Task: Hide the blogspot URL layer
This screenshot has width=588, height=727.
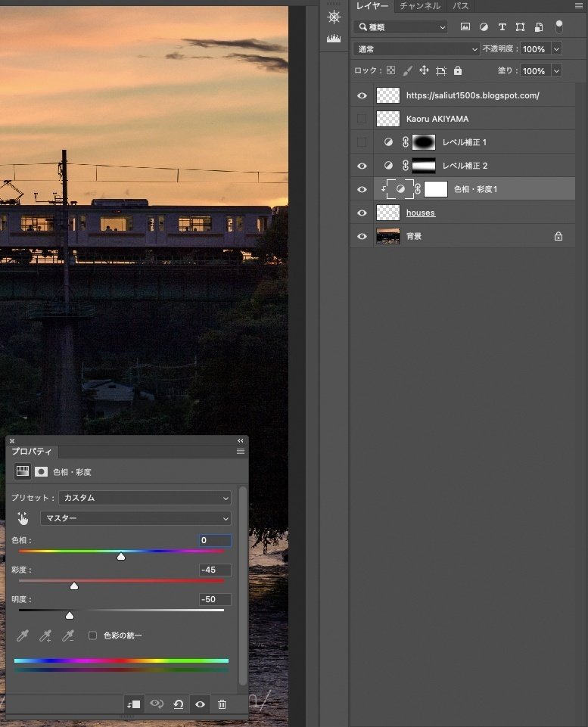Action: 362,95
